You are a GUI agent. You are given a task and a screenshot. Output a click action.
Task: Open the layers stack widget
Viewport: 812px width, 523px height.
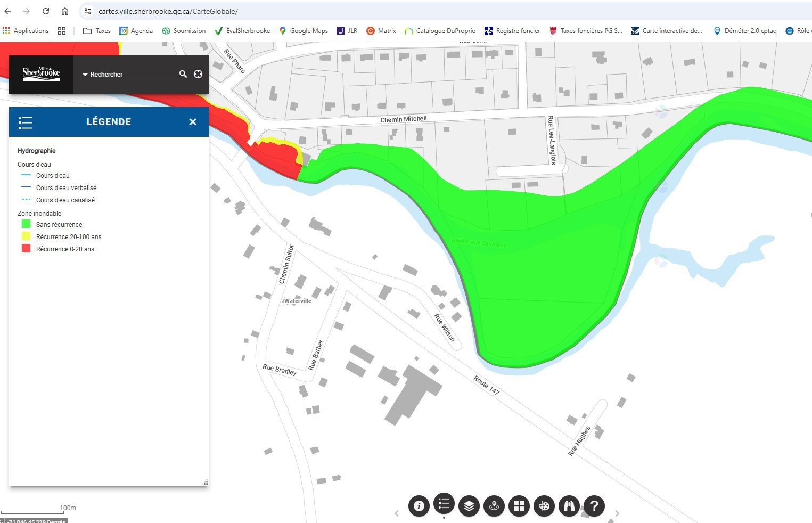click(x=469, y=506)
